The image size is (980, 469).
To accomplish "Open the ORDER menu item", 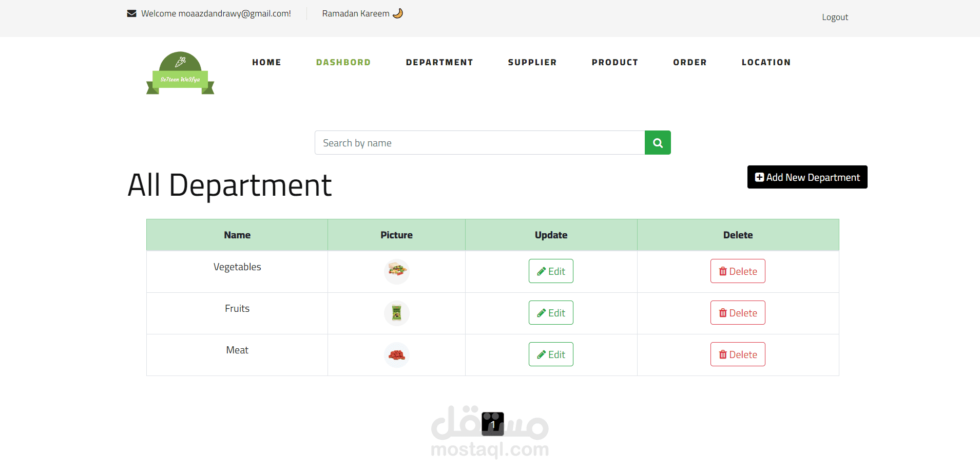I will pos(690,62).
